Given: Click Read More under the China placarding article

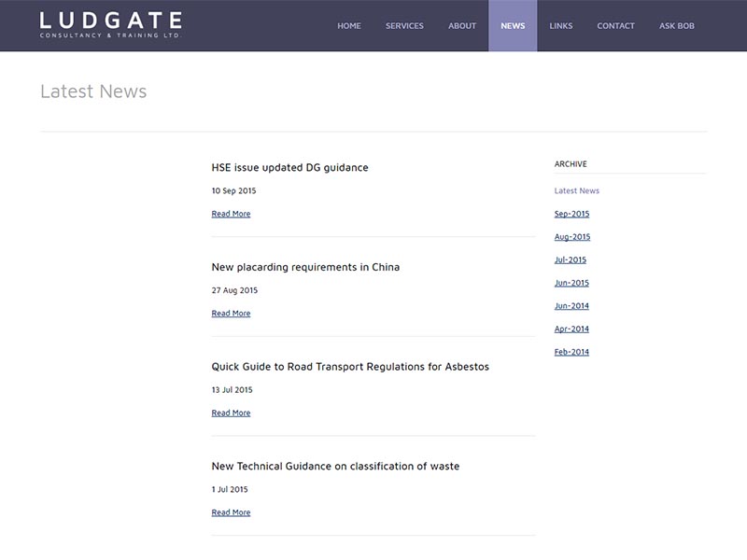Looking at the screenshot, I should point(231,314).
